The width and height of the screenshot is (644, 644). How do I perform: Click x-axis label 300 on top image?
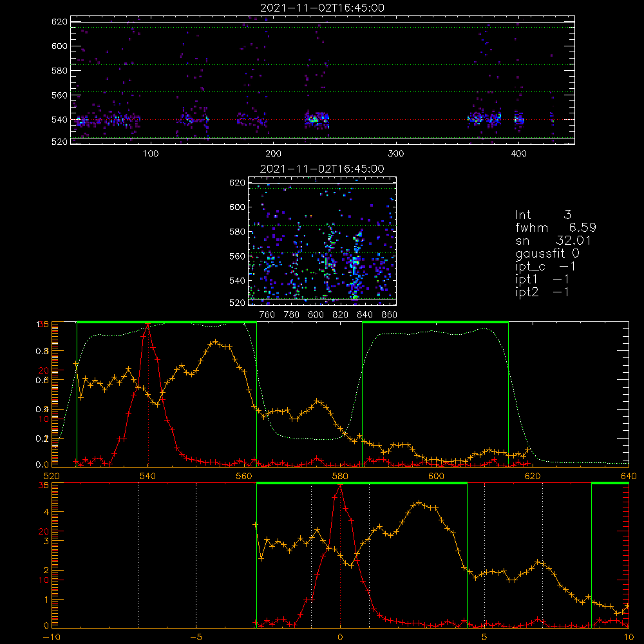pyautogui.click(x=396, y=154)
